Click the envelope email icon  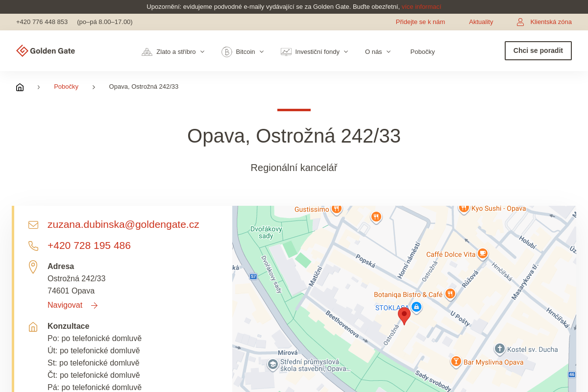33,225
